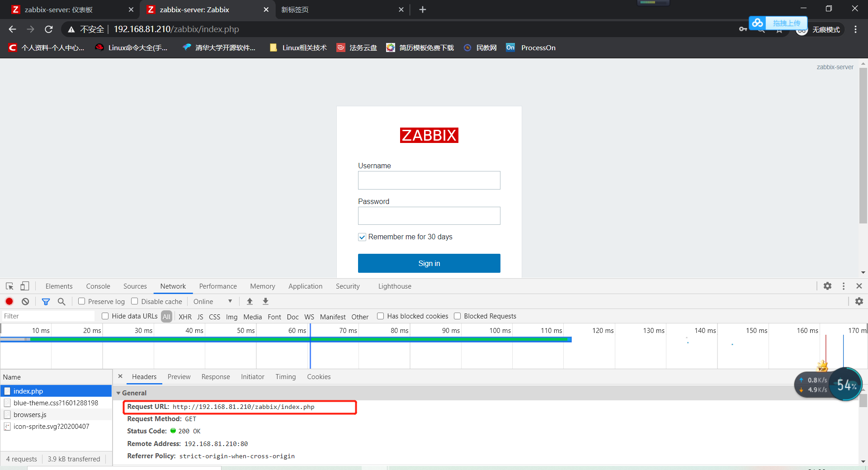
Task: Filter requests by CSS
Action: (215, 317)
